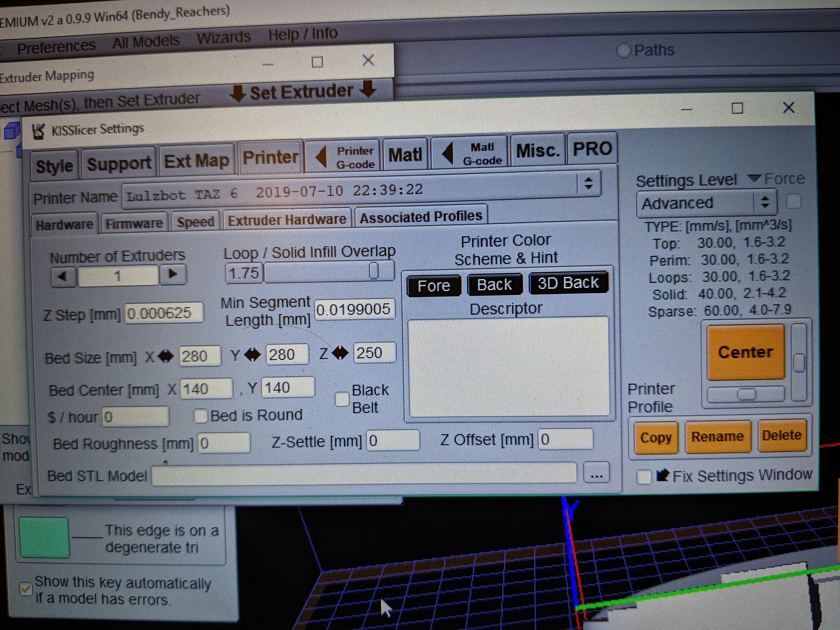Viewport: 840px width, 630px height.
Task: Adjust the vertical slider beside Center
Action: (x=798, y=363)
